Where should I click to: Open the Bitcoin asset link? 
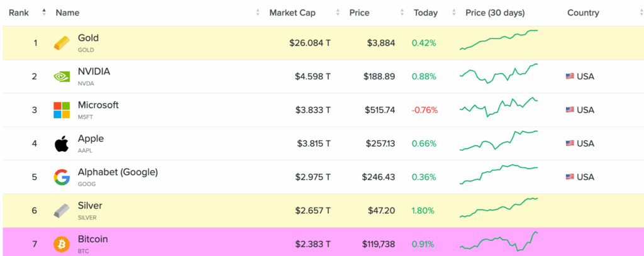pos(93,239)
